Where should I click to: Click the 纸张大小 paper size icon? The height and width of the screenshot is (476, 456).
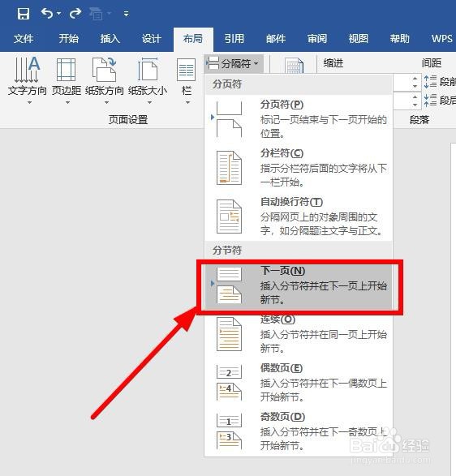pos(148,70)
